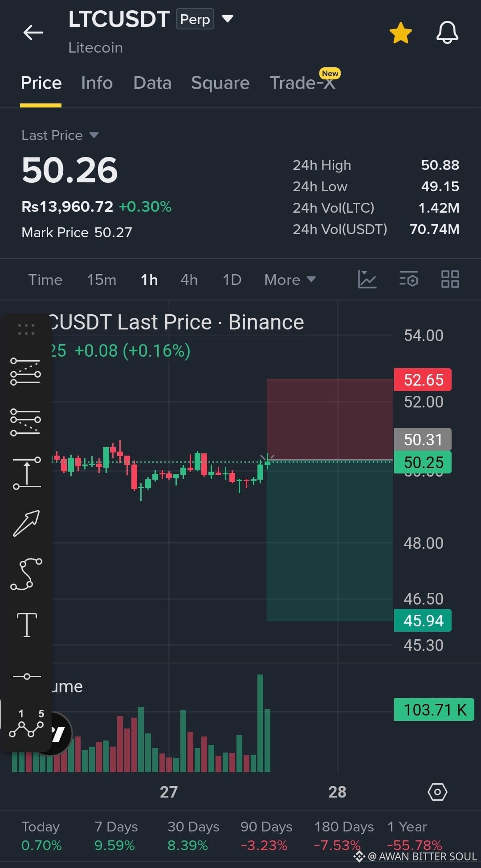The height and width of the screenshot is (868, 481).
Task: Go back using the left arrow
Action: [x=33, y=33]
